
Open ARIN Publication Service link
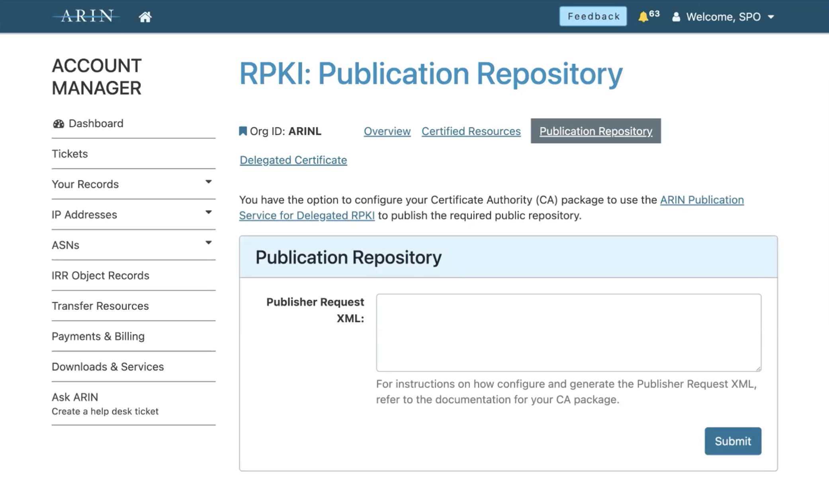(701, 200)
